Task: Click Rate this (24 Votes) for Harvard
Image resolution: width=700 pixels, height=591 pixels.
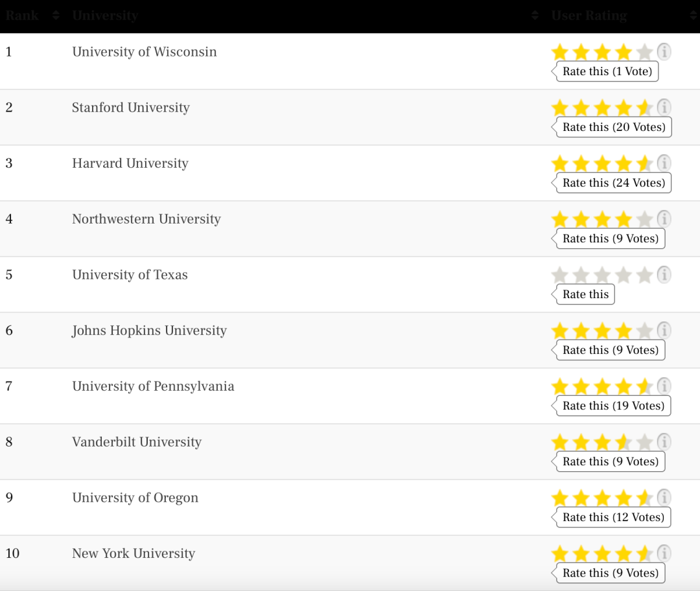Action: coord(613,183)
